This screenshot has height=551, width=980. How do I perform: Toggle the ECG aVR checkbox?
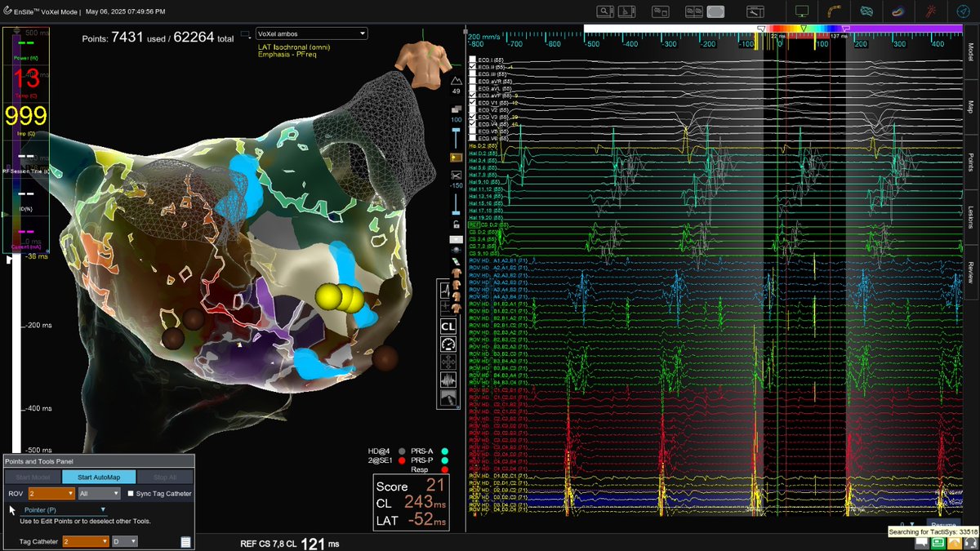pyautogui.click(x=474, y=82)
